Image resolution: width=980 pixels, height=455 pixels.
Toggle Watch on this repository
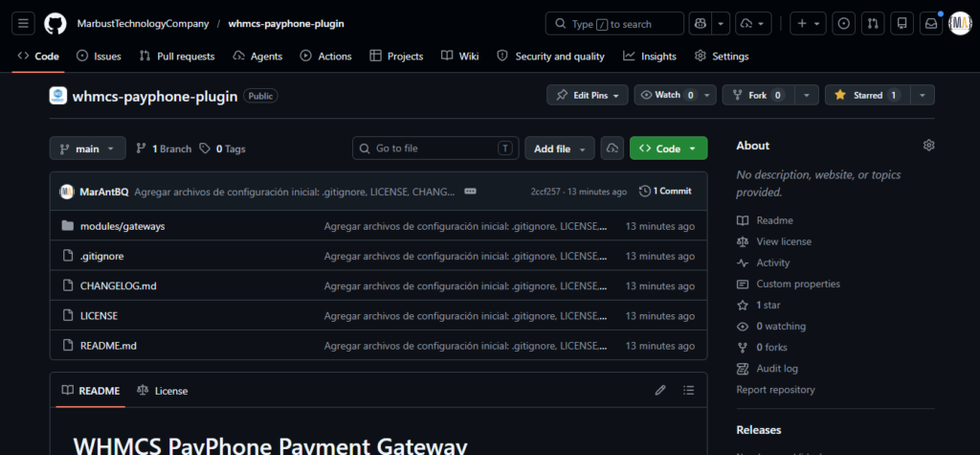click(x=668, y=95)
